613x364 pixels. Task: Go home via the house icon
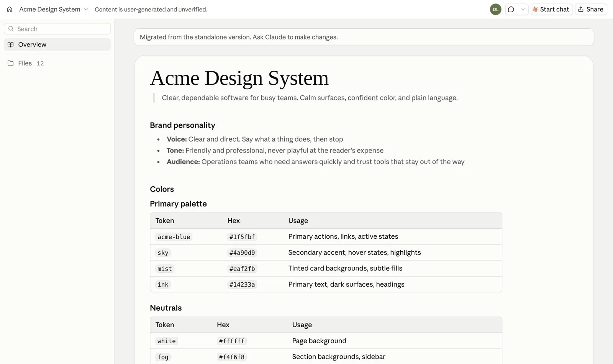[10, 9]
